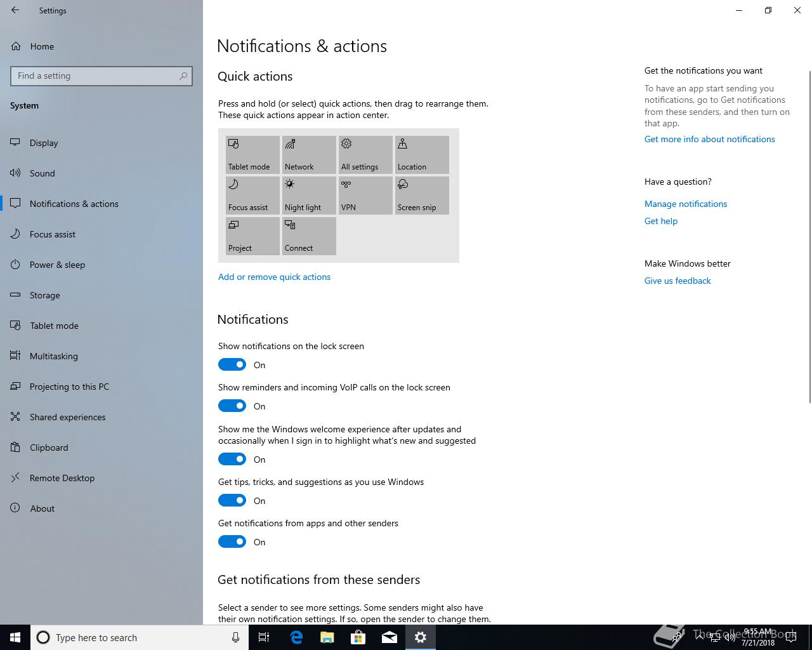Screen dimensions: 812x650
Task: Select the Focus assist quick action tile
Action: (x=252, y=195)
